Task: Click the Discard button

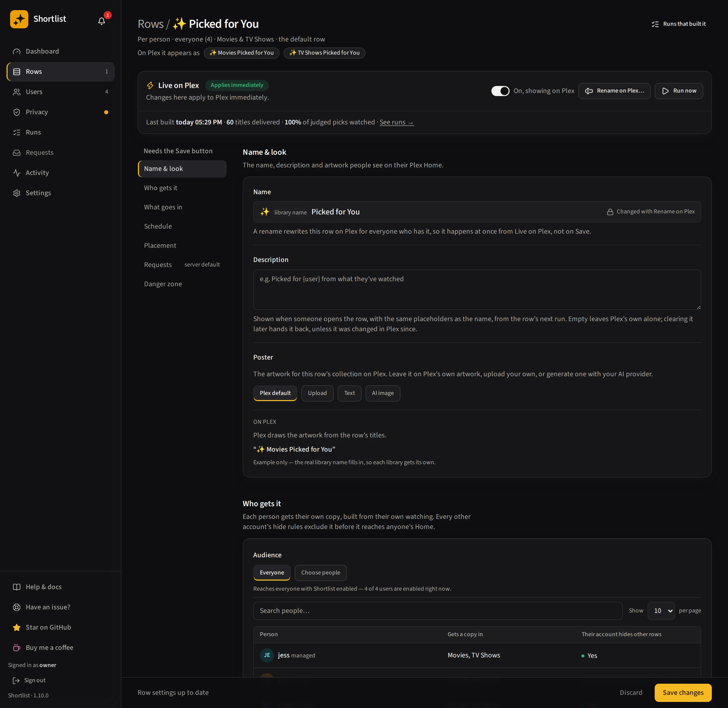Action: [x=631, y=692]
